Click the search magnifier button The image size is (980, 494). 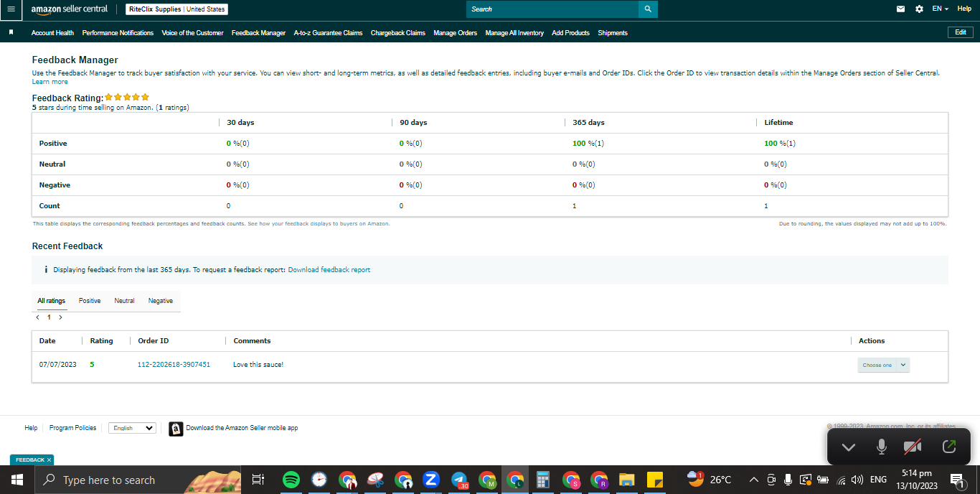[648, 9]
